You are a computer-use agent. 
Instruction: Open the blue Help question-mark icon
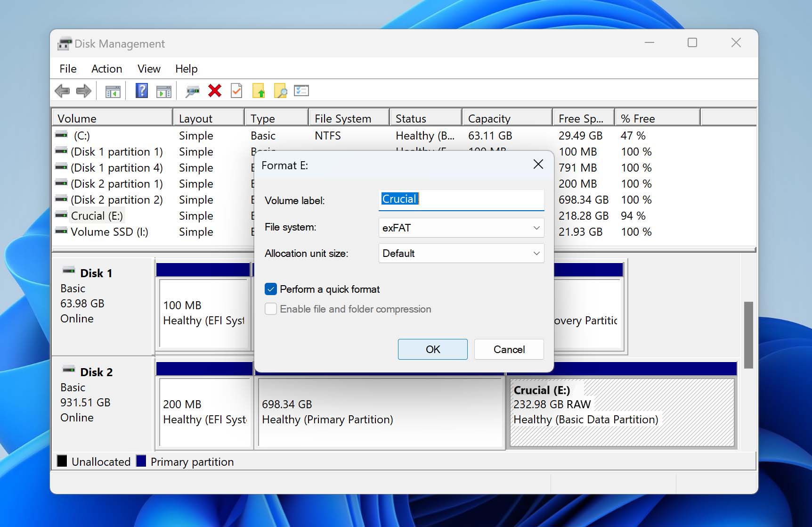(x=142, y=91)
